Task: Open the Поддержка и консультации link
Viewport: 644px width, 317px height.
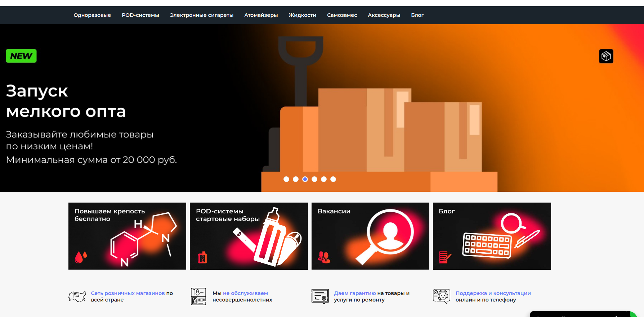Action: (493, 293)
